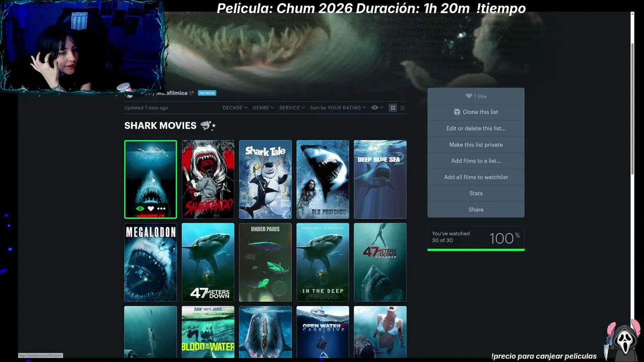644x362 pixels.
Task: Open the Megalodon poster
Action: (150, 262)
